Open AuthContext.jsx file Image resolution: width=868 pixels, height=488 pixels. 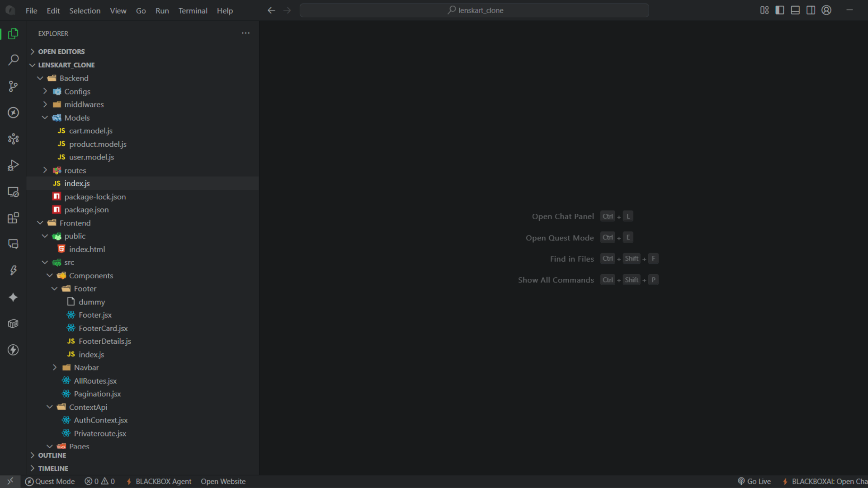[x=101, y=420]
